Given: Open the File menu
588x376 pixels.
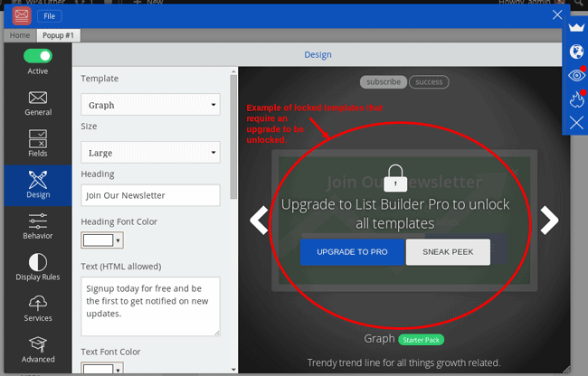Looking at the screenshot, I should 49,16.
